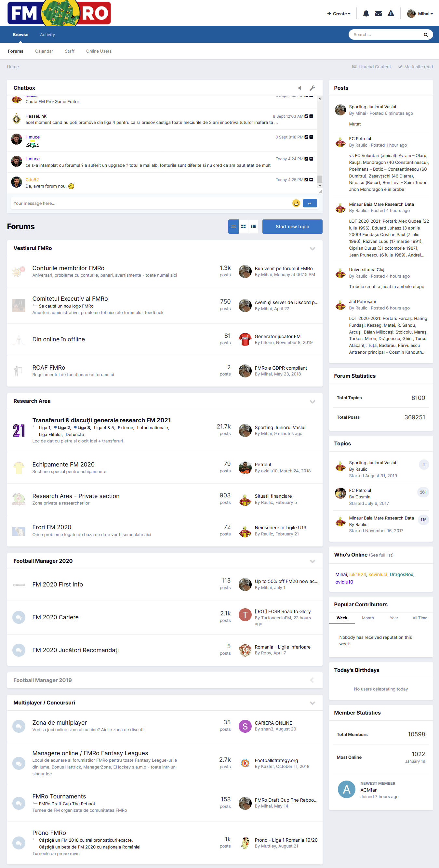The image size is (439, 868).
Task: Click FM 2020 Cariere speech bubble icon
Action: [19, 617]
